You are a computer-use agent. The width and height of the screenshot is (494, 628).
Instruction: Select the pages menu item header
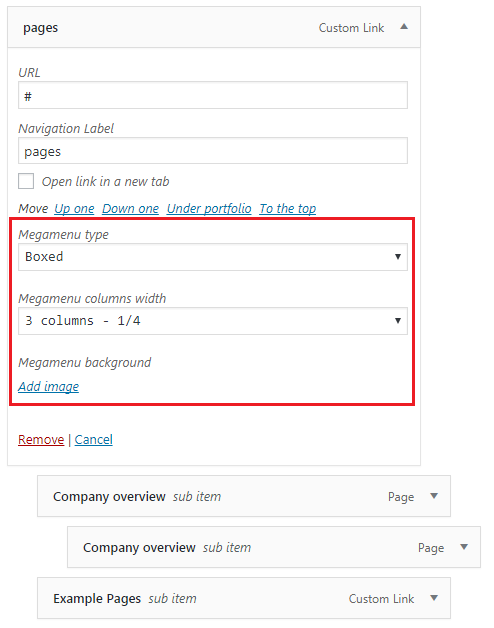pos(214,28)
